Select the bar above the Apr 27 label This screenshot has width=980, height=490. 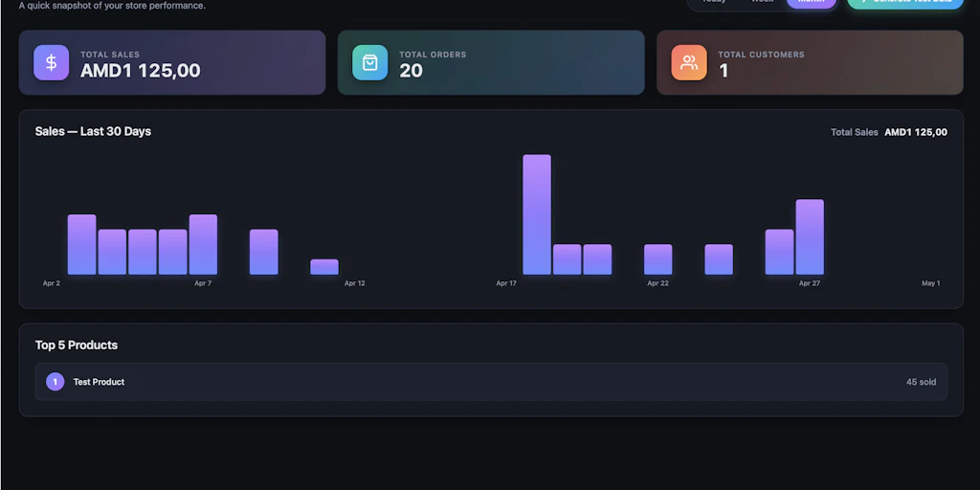810,237
